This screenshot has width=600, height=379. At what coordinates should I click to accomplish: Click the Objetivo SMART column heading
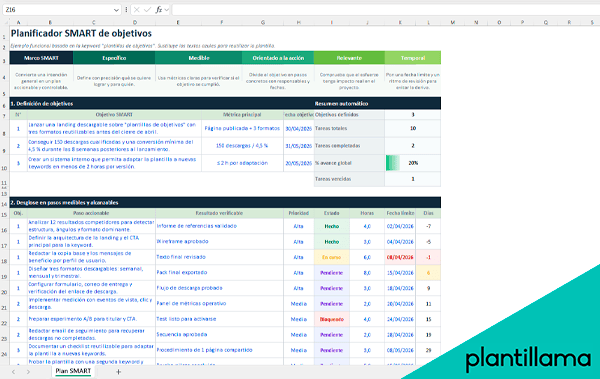tap(114, 114)
